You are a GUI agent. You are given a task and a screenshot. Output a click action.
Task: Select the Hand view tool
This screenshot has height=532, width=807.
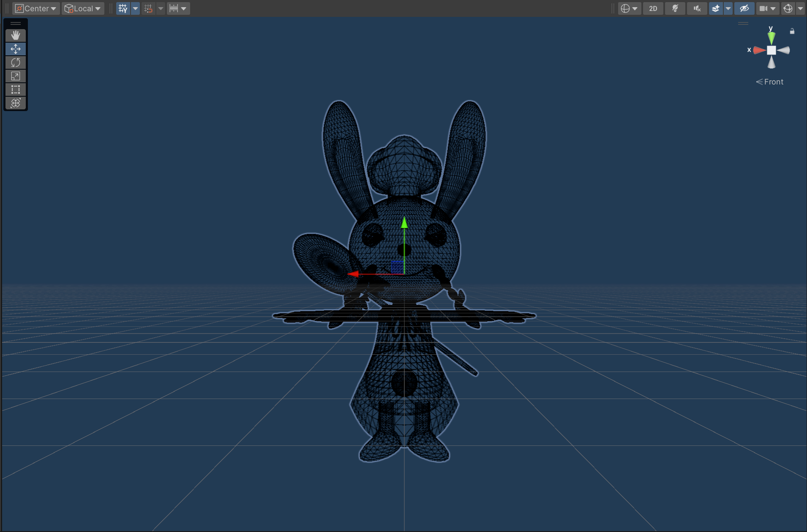tap(16, 35)
